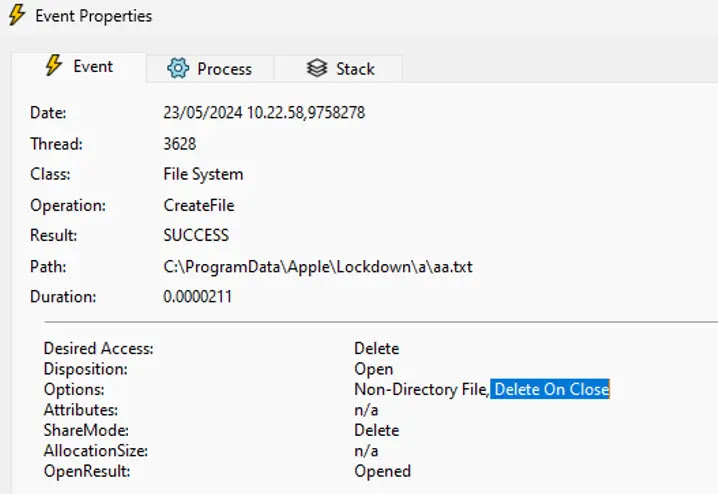Switch to the Event tab label
718x494 pixels.
pos(93,66)
